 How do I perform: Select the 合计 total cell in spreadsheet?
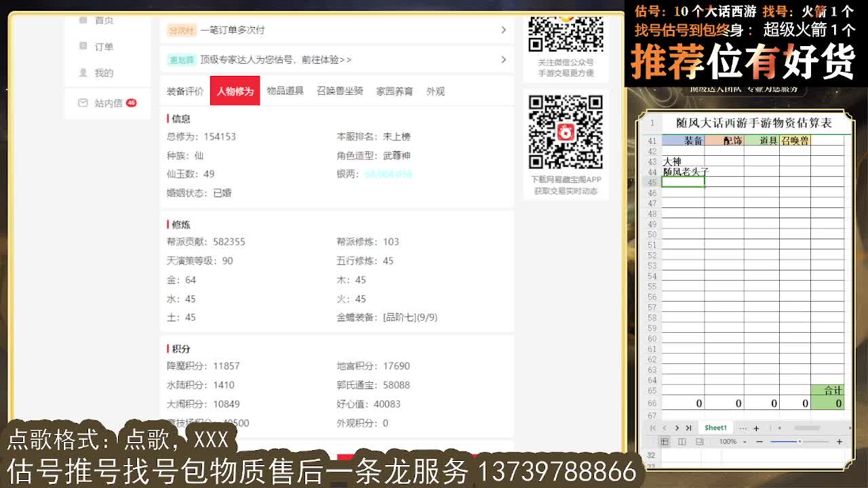(x=833, y=390)
